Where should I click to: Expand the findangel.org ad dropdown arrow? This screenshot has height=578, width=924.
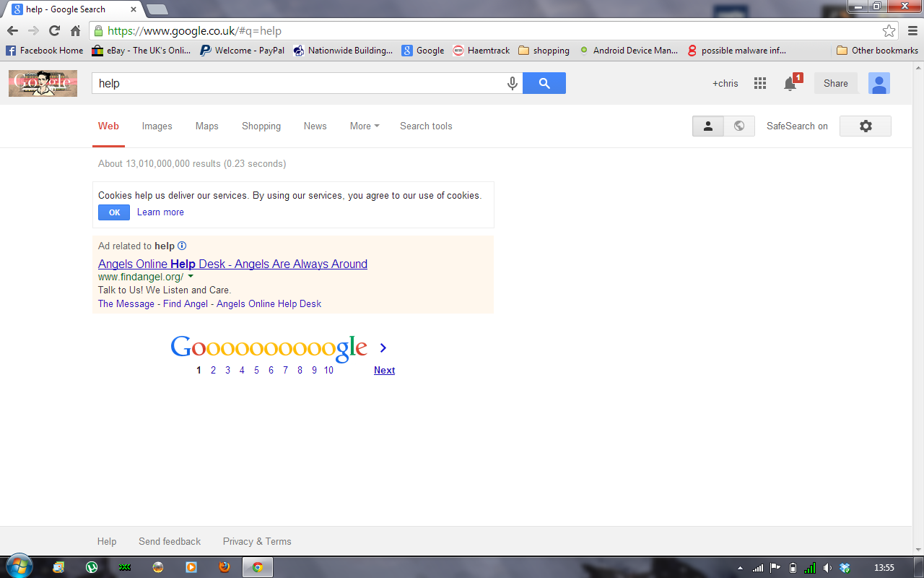[x=191, y=277]
